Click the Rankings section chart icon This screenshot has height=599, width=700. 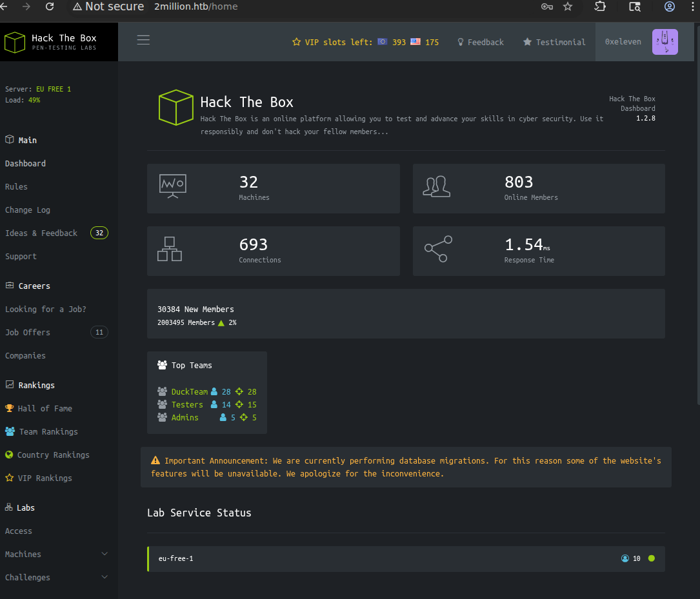click(10, 384)
